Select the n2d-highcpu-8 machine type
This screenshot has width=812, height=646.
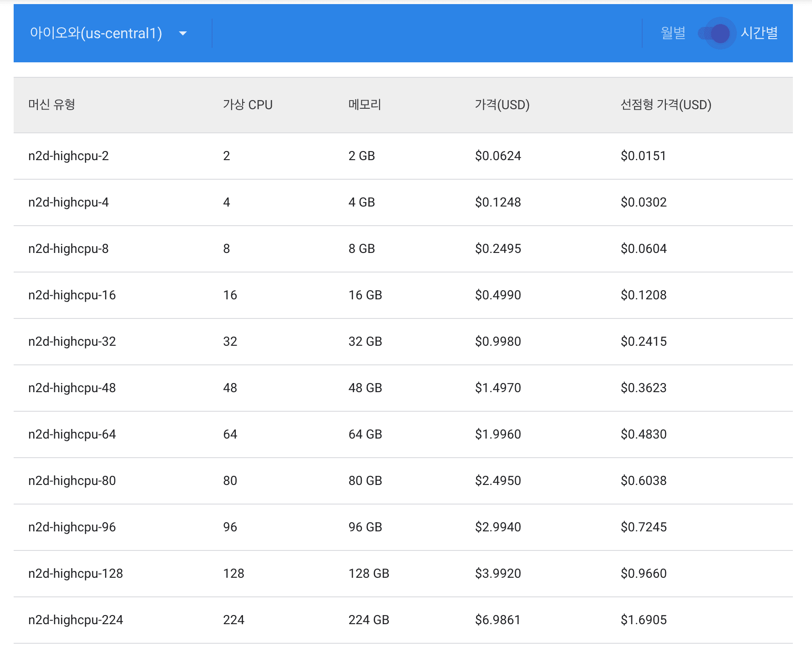point(68,249)
